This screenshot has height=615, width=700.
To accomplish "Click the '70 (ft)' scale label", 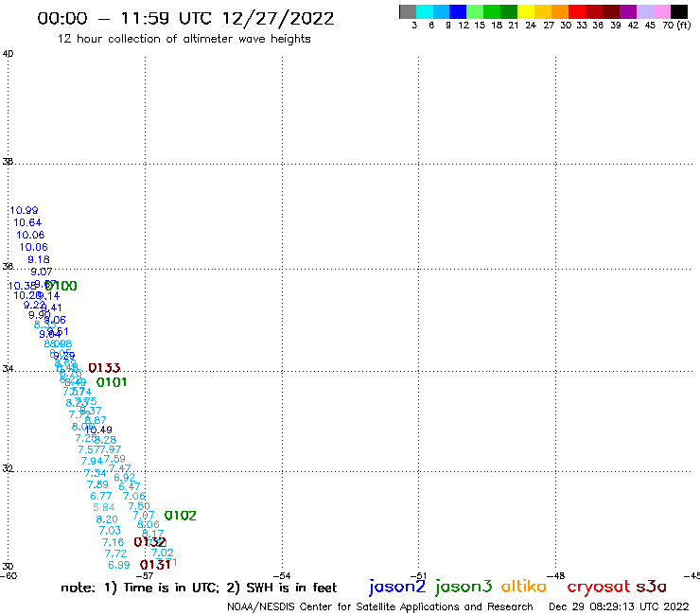I will pos(676,25).
